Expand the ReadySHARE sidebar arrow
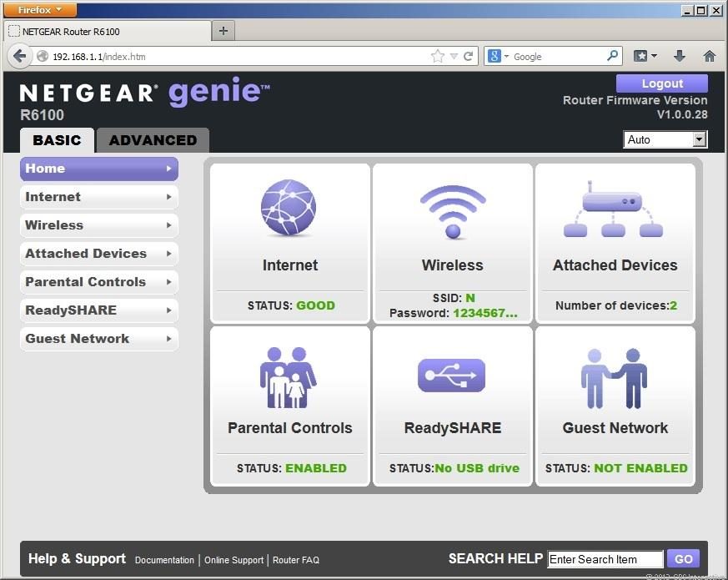The width and height of the screenshot is (728, 580). tap(169, 310)
